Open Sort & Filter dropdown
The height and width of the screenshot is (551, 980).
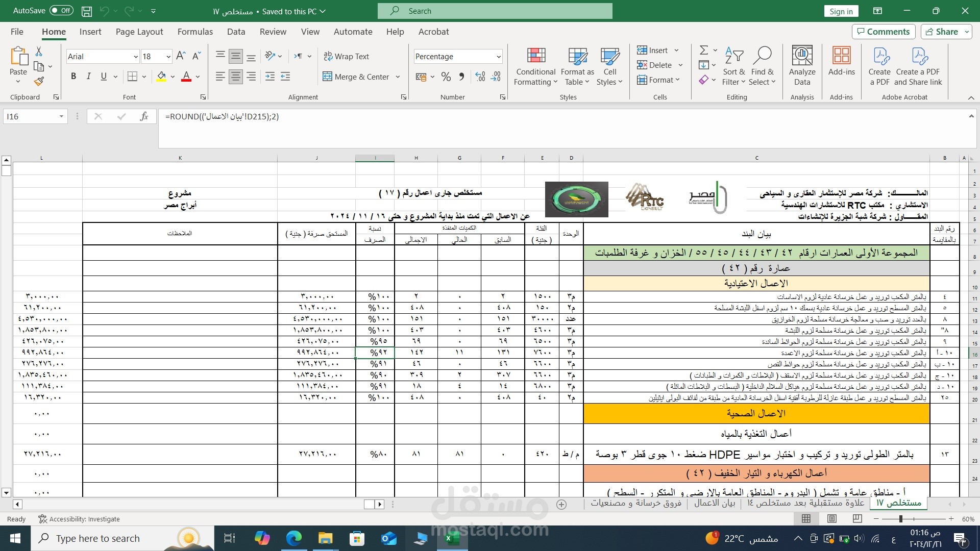tap(734, 66)
